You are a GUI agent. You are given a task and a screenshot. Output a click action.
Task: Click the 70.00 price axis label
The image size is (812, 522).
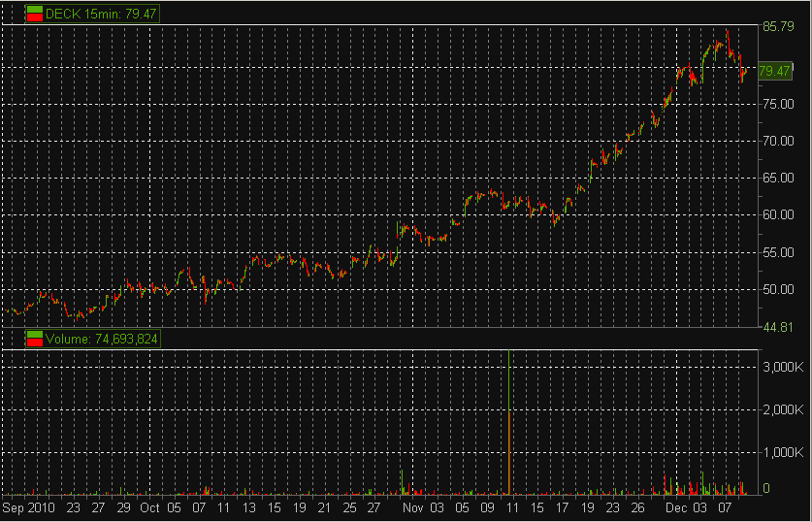click(x=778, y=141)
